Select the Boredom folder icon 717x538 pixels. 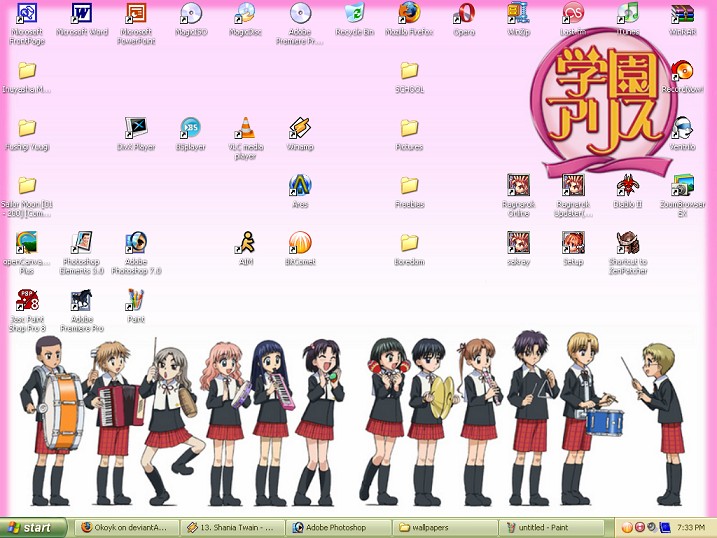tap(409, 243)
